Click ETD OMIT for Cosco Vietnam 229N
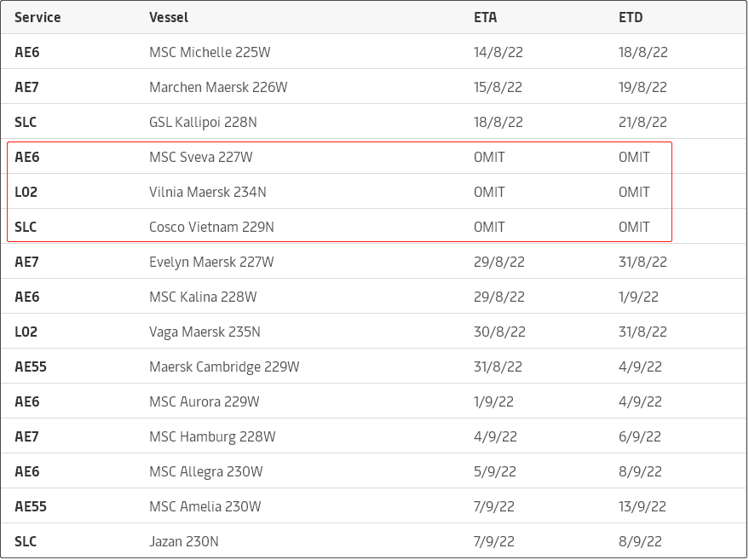The height and width of the screenshot is (560, 749). [x=634, y=227]
